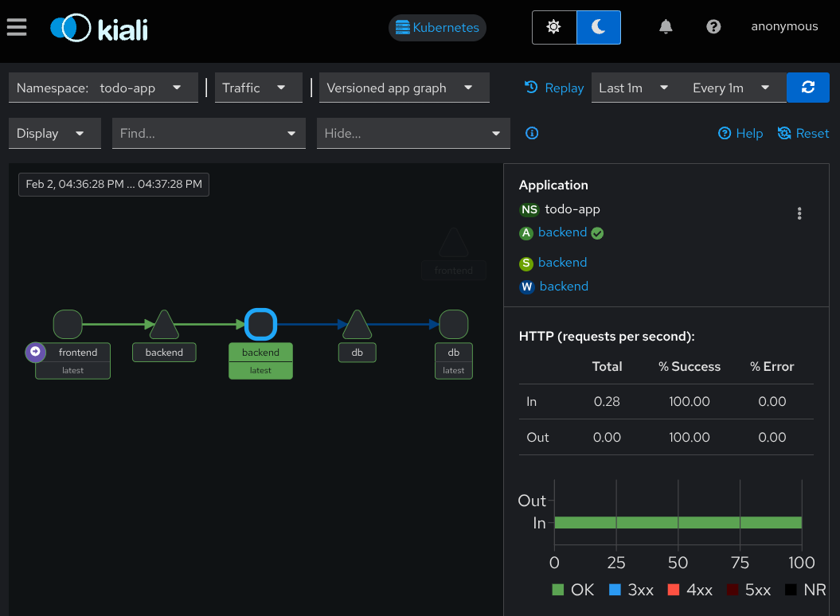Click the 3xx blue legend swatch

coord(615,590)
